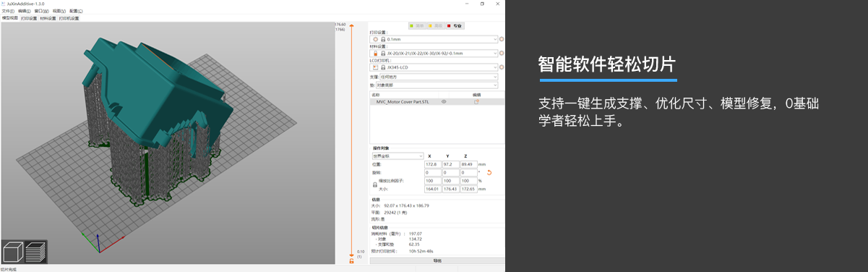868x272 pixels.
Task: Click the bottom layer slider handle
Action: (x=351, y=255)
